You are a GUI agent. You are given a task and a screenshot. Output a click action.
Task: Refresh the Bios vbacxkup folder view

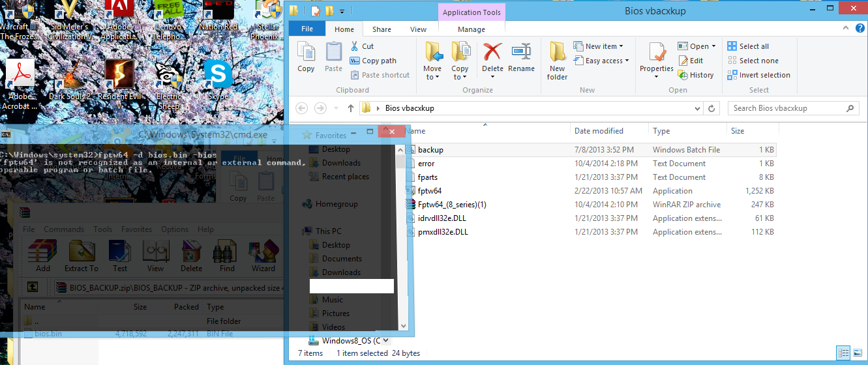click(711, 108)
